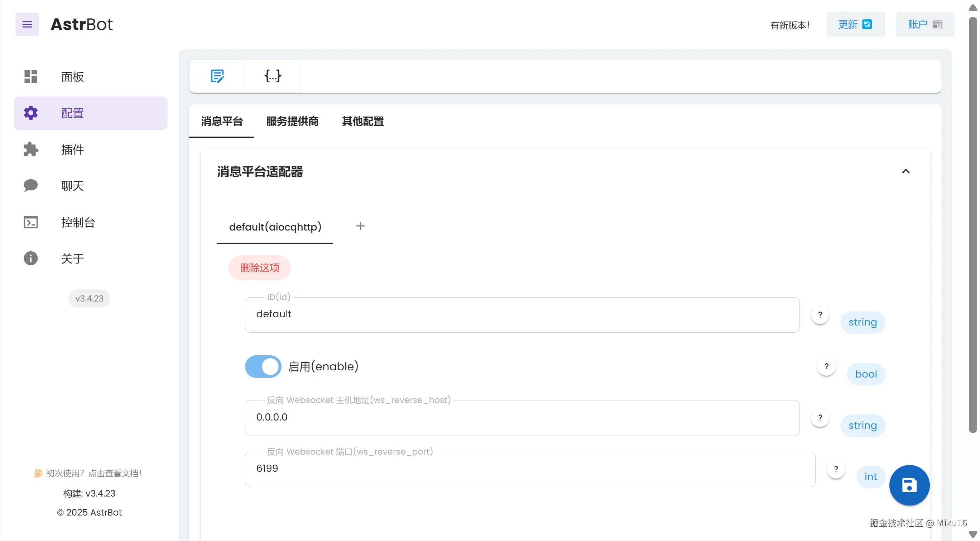Open the 初次使用 documentation link
This screenshot has width=980, height=541.
point(88,473)
